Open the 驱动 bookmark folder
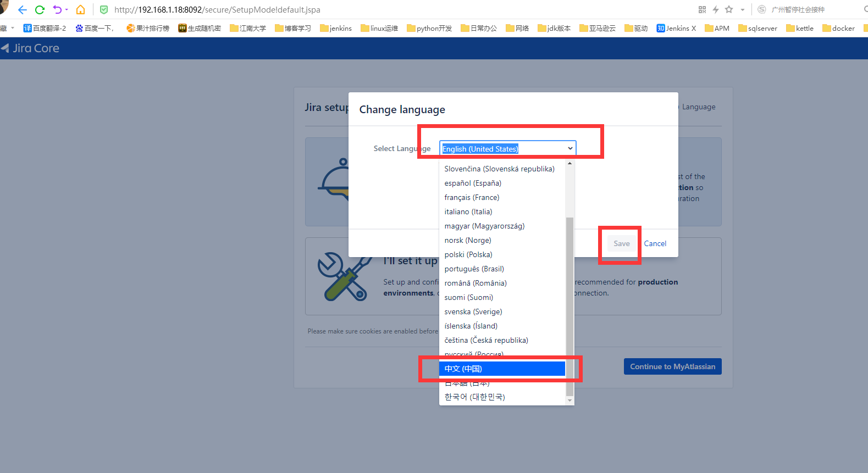The width and height of the screenshot is (868, 473). [636, 28]
